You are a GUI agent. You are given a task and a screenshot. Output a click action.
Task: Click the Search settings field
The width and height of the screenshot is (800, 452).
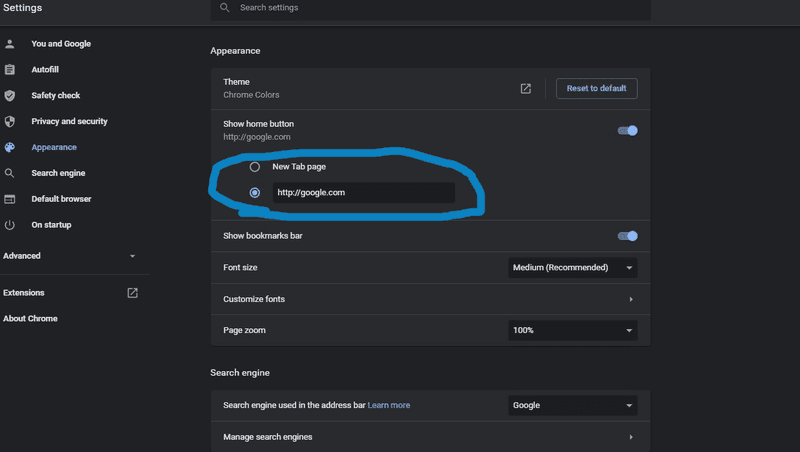(431, 8)
